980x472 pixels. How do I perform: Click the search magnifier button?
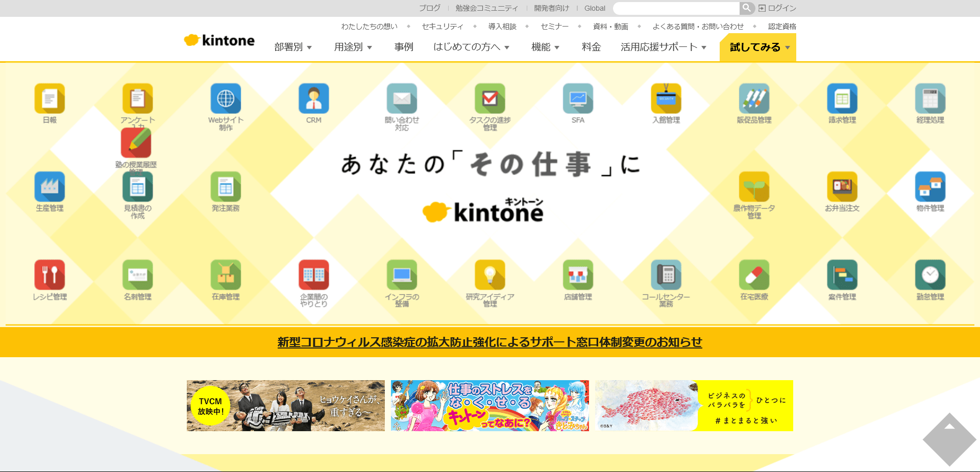[747, 8]
